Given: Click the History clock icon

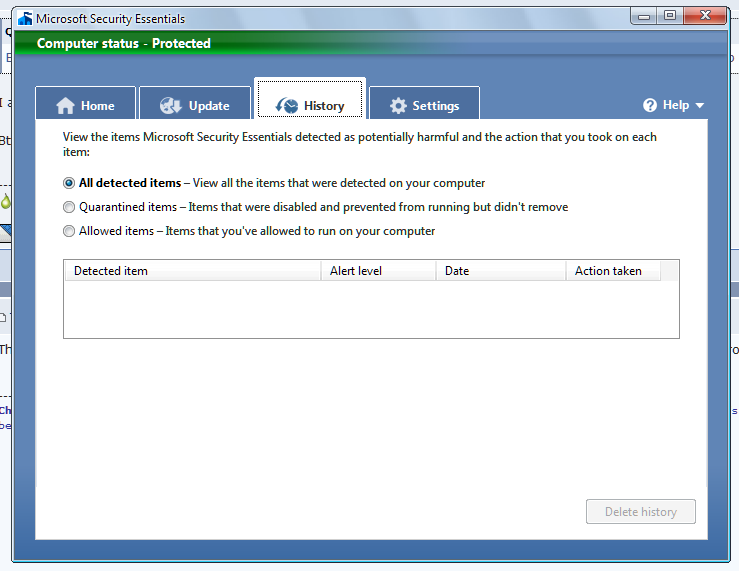Looking at the screenshot, I should pos(287,106).
